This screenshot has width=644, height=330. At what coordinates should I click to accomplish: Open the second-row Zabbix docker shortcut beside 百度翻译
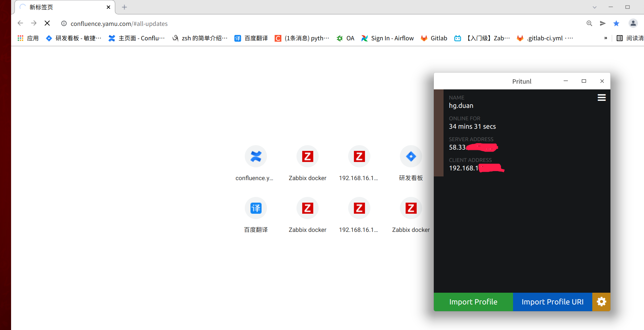pos(307,215)
